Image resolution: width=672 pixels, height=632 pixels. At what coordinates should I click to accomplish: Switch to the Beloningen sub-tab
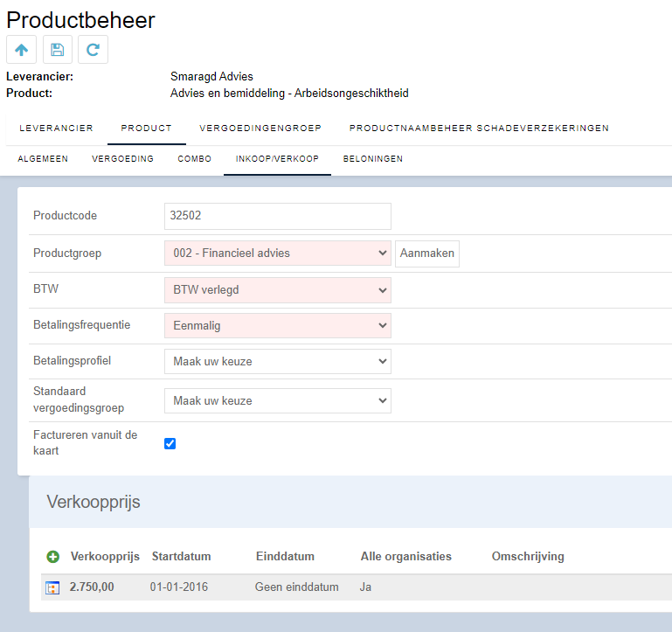[x=373, y=159]
